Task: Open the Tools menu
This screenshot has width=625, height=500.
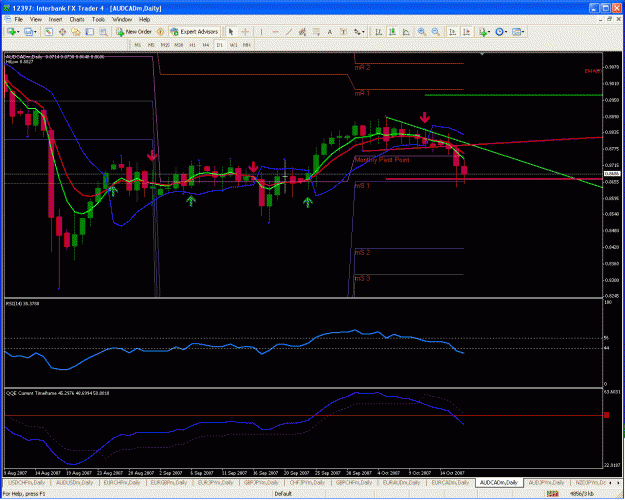Action: [x=98, y=19]
